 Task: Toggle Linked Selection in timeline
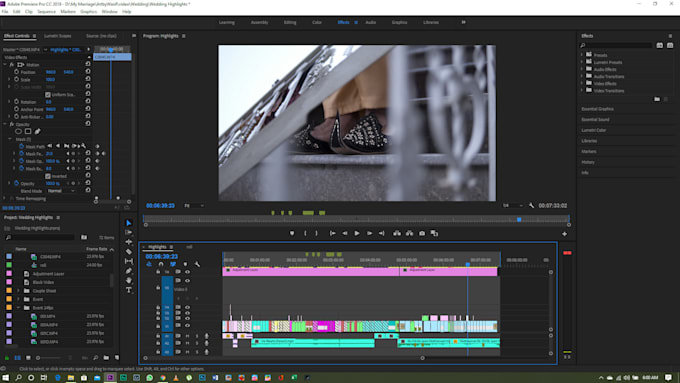coord(173,264)
